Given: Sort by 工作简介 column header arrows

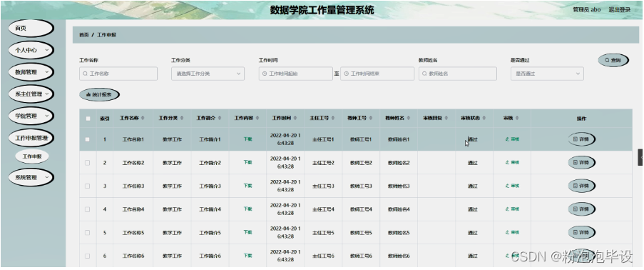Looking at the screenshot, I should click(x=220, y=118).
